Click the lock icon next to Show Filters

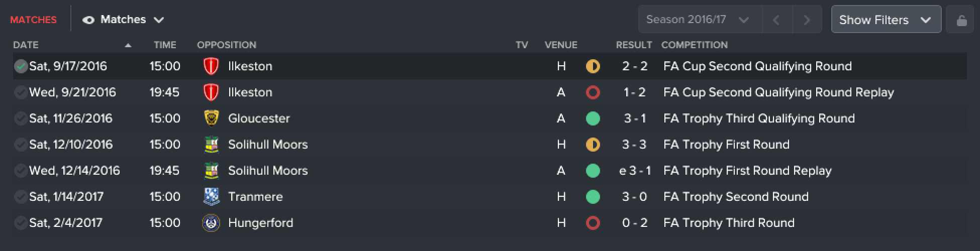click(x=961, y=20)
